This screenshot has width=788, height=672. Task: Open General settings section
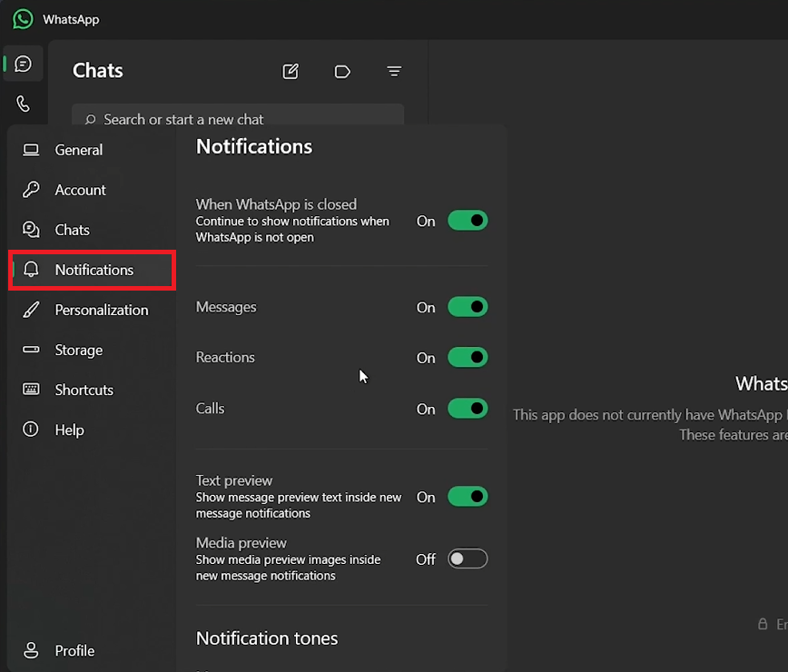(x=92, y=150)
